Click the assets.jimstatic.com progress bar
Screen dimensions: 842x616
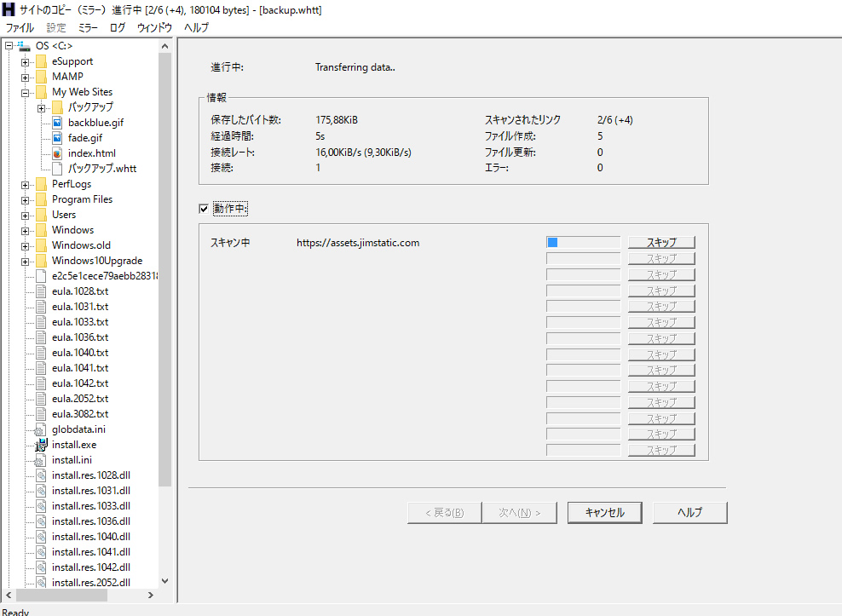583,243
